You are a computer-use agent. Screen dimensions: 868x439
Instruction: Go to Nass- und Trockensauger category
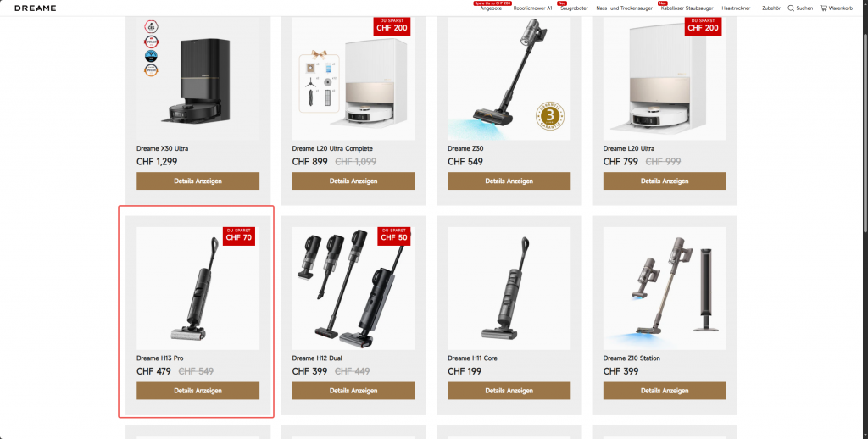[x=624, y=8]
